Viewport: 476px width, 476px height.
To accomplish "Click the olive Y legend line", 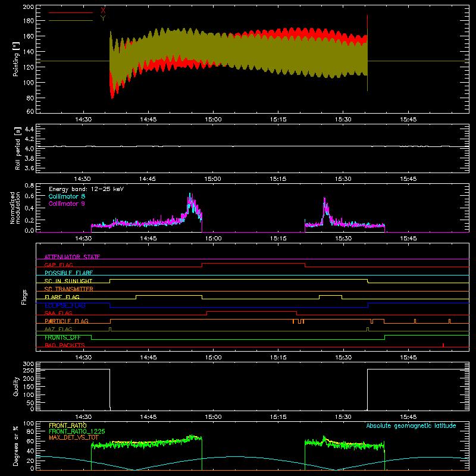I will pyautogui.click(x=71, y=21).
